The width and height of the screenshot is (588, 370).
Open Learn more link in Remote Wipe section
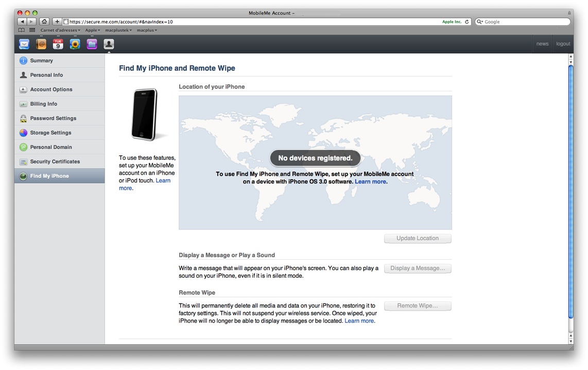point(359,321)
